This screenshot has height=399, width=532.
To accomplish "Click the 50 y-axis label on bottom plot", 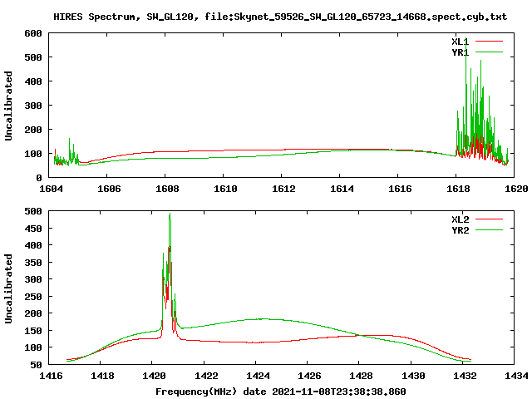I will point(37,365).
